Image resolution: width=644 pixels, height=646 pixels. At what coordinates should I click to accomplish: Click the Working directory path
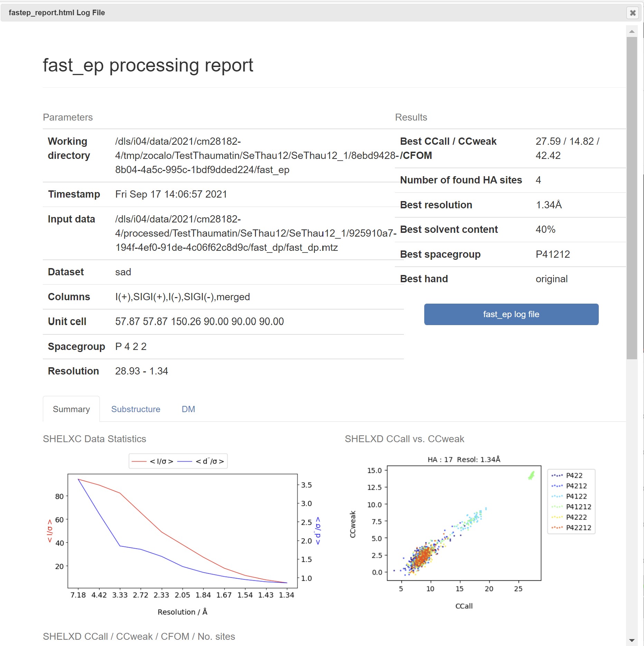257,155
